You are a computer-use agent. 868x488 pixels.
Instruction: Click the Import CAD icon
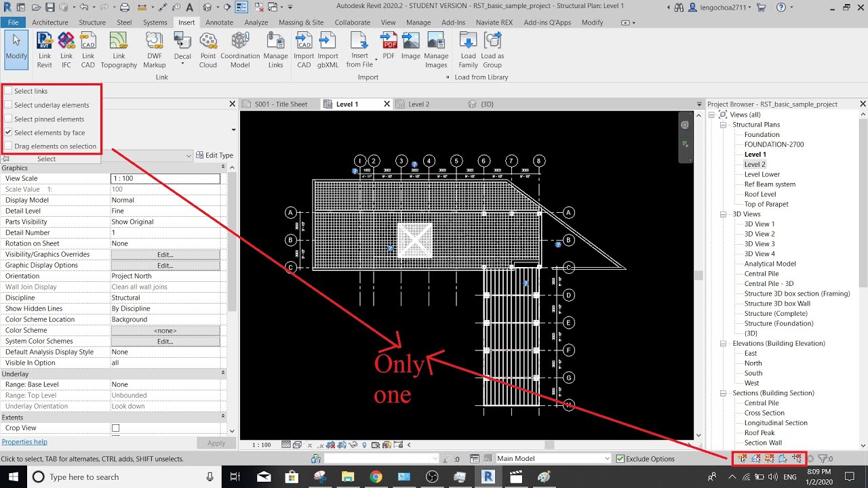tap(304, 49)
